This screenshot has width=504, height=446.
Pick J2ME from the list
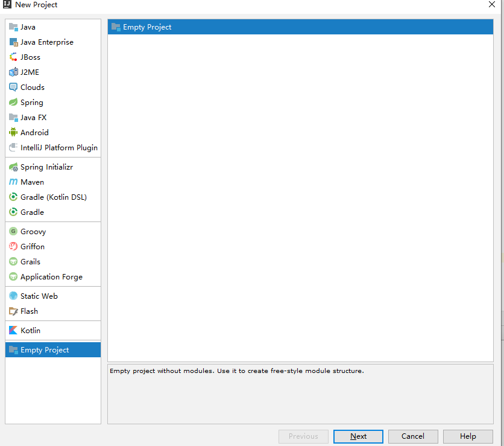point(53,72)
